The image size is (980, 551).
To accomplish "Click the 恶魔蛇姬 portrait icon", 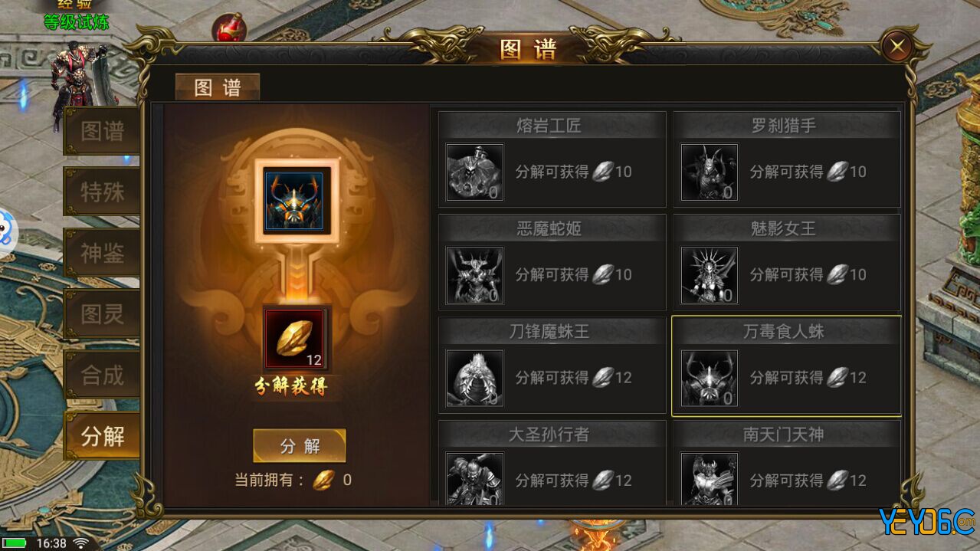I will [475, 275].
